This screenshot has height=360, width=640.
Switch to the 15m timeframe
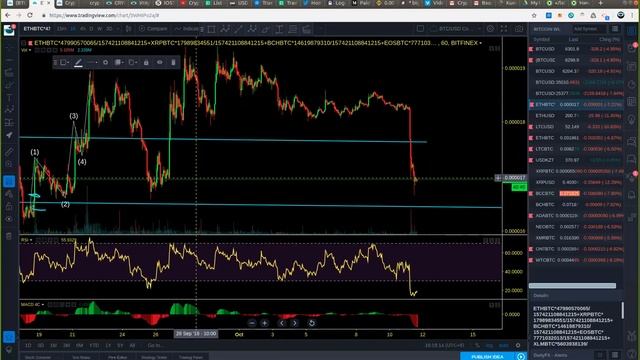coord(62,29)
